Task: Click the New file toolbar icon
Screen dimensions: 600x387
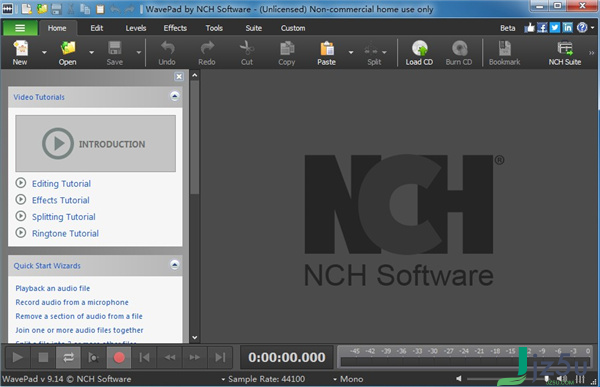Action: [x=21, y=49]
